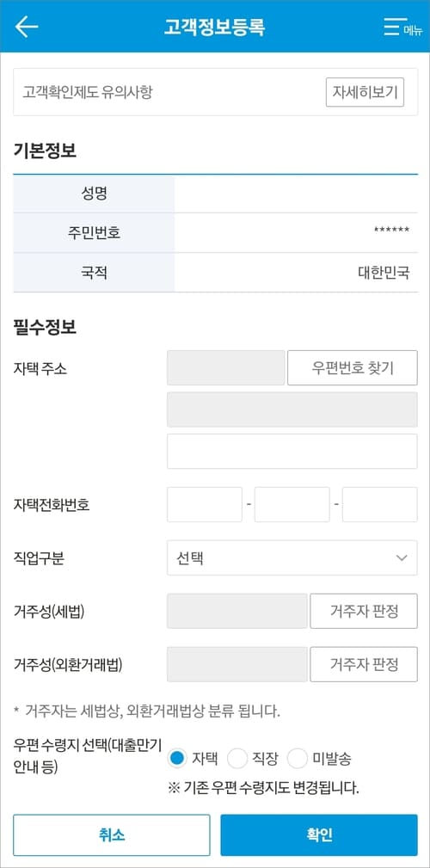Viewport: 430px width, 868px height.
Task: Click the 고객확인제도 유의사항 notice bar
Action: point(215,92)
